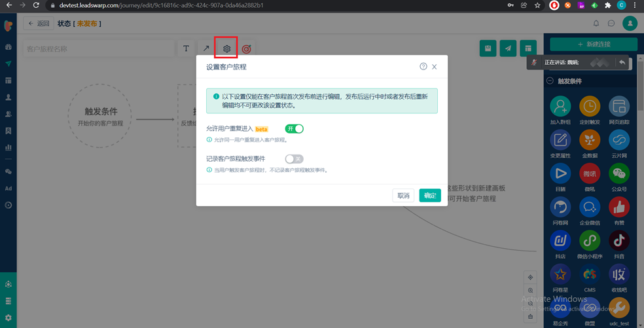This screenshot has height=328, width=644.
Task: Select the 定时触发 trigger icon
Action: pyautogui.click(x=590, y=107)
